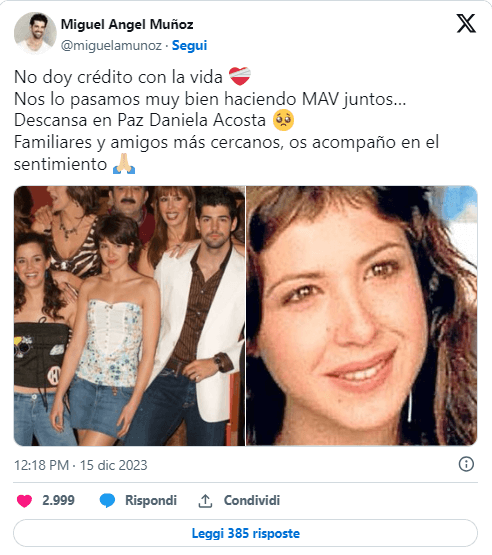This screenshot has height=555, width=492.
Task: Click the pleading face emoji
Action: (284, 120)
